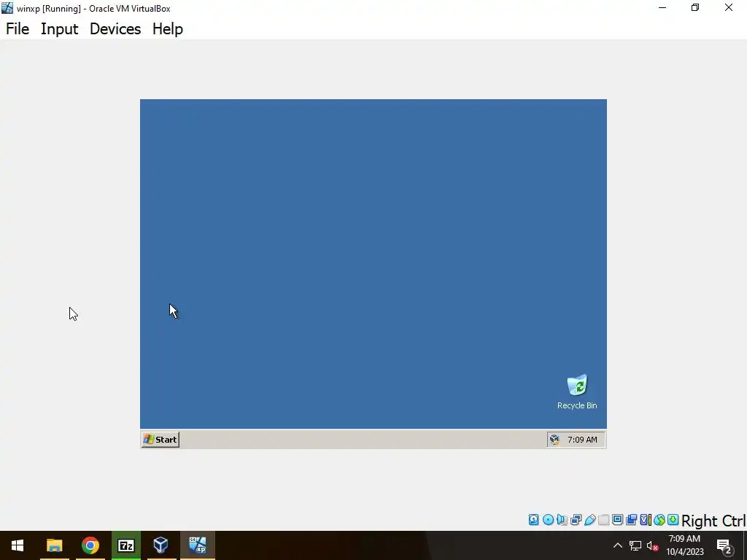Click the overlapping blue screens status icon
This screenshot has width=747, height=560.
pyautogui.click(x=631, y=519)
